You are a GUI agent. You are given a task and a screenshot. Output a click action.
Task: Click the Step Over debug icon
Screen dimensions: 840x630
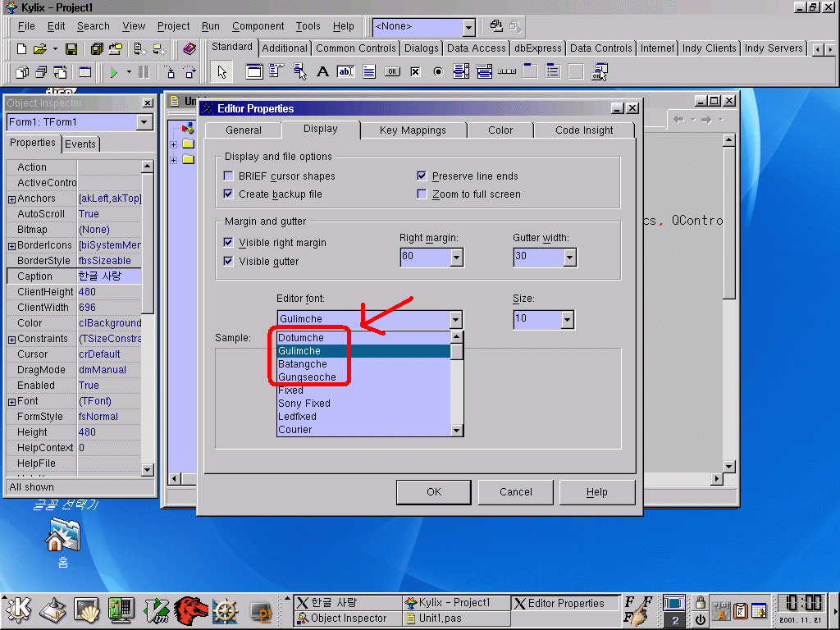pyautogui.click(x=189, y=72)
